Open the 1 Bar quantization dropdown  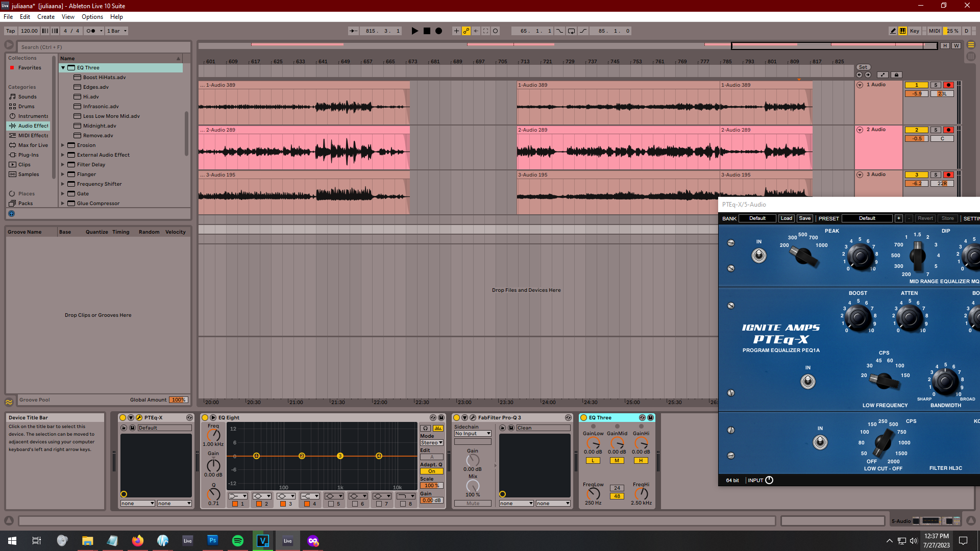coord(117,31)
